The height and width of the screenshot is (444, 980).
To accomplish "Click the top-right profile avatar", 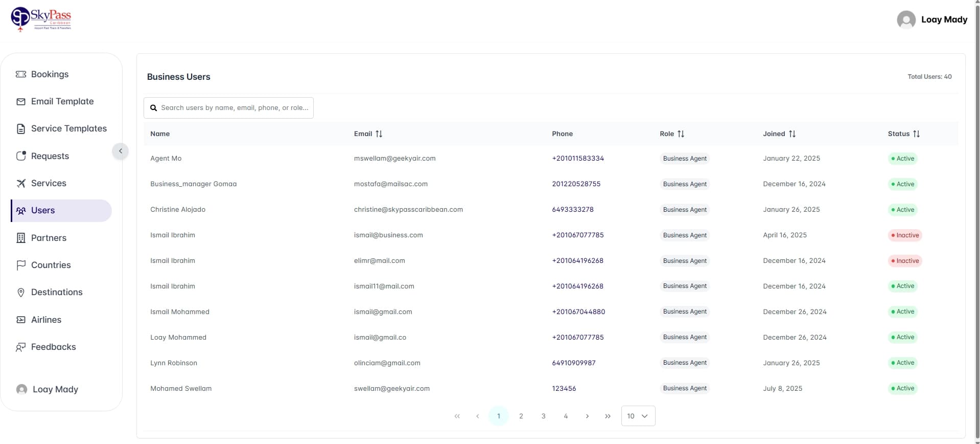I will (906, 20).
